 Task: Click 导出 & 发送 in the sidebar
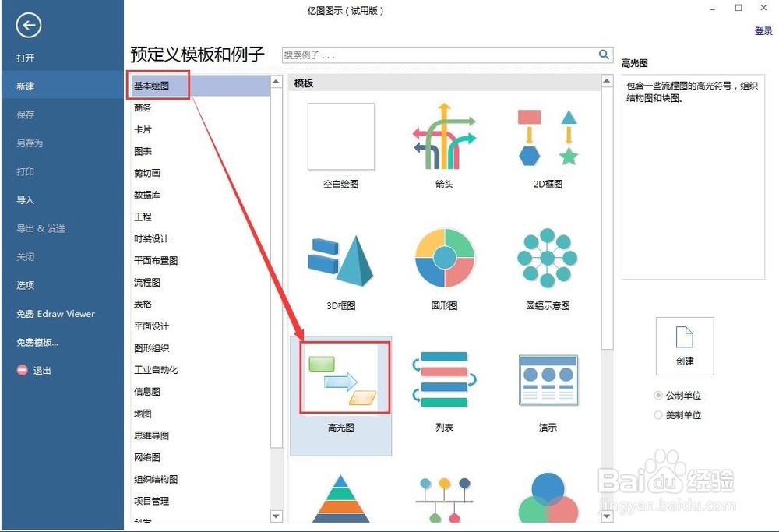41,228
